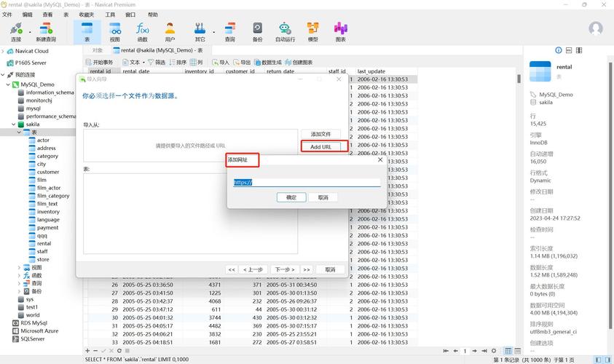This screenshot has height=364, width=614.
Task: Collapse the 我的连接 tree node
Action: tap(3, 74)
